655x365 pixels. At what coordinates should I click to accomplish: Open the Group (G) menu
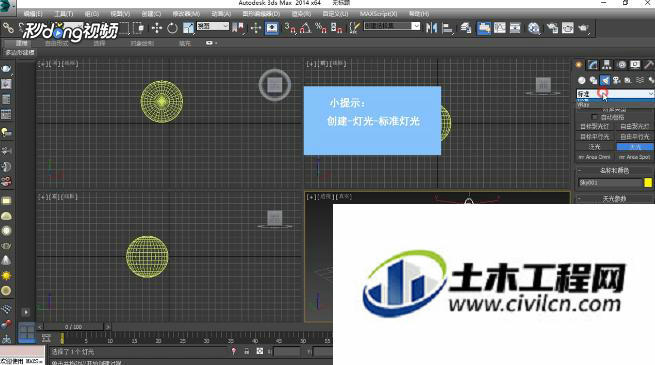(x=91, y=14)
